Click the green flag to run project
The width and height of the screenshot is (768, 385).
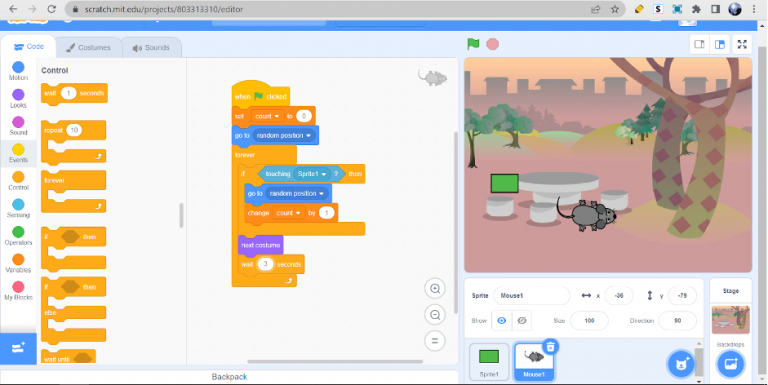tap(473, 44)
